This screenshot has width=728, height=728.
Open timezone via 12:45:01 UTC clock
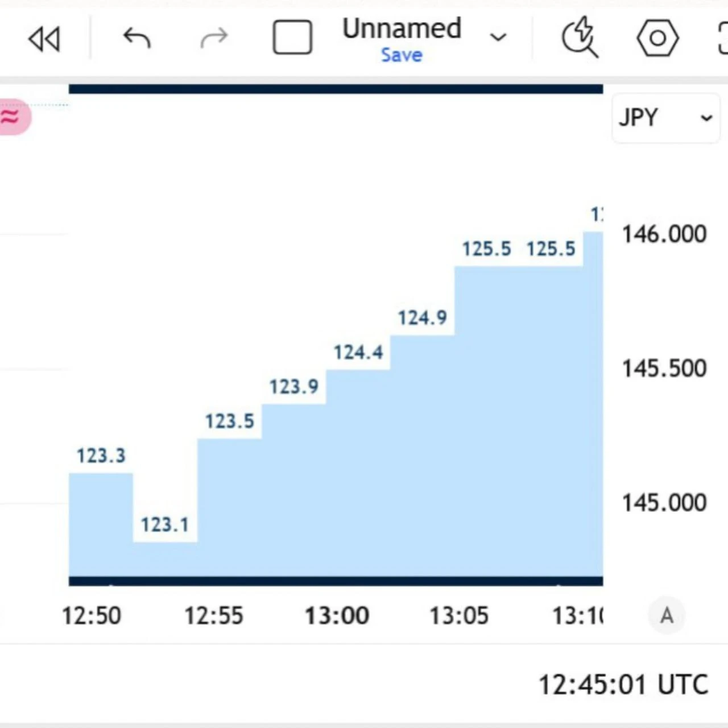pos(623,685)
